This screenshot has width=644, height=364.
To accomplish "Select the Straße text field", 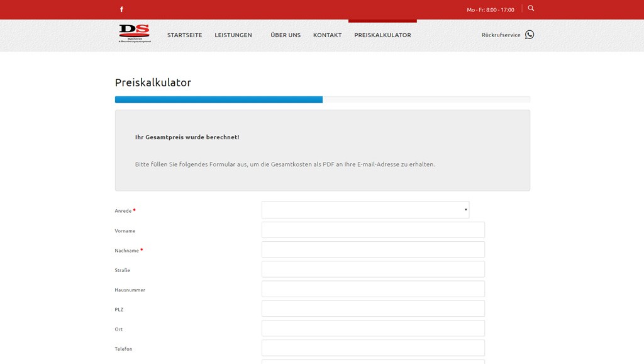I will click(373, 269).
